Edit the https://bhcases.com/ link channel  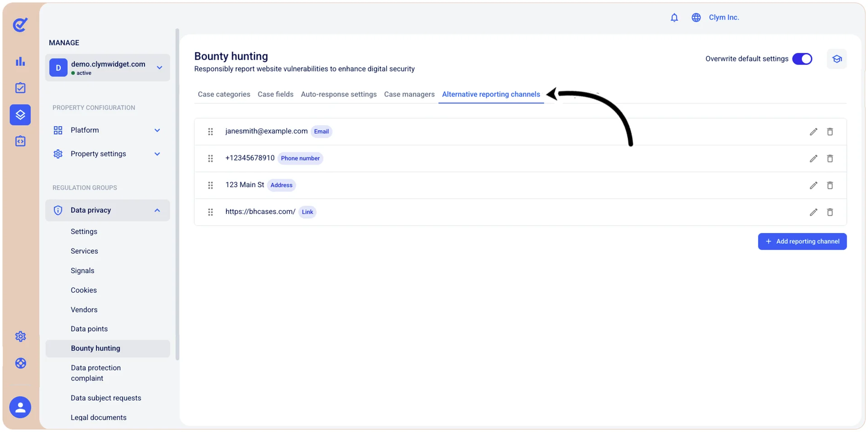coord(814,212)
